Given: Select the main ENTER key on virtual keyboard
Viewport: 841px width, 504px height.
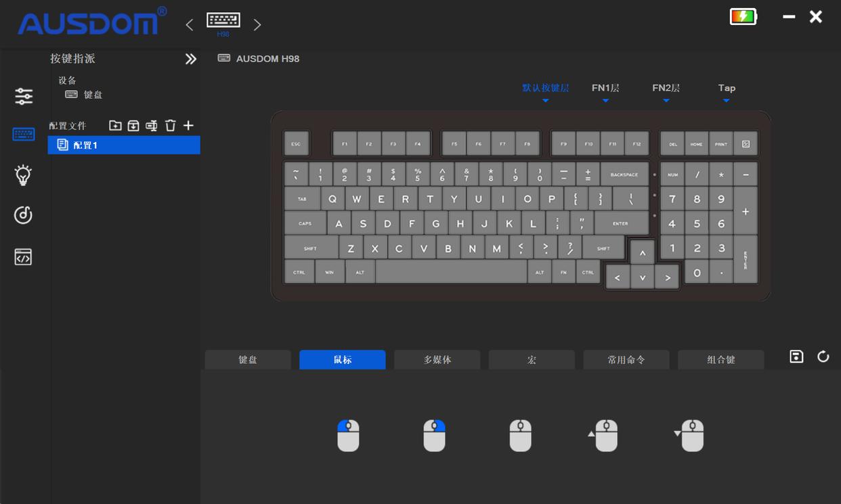Looking at the screenshot, I should [621, 223].
